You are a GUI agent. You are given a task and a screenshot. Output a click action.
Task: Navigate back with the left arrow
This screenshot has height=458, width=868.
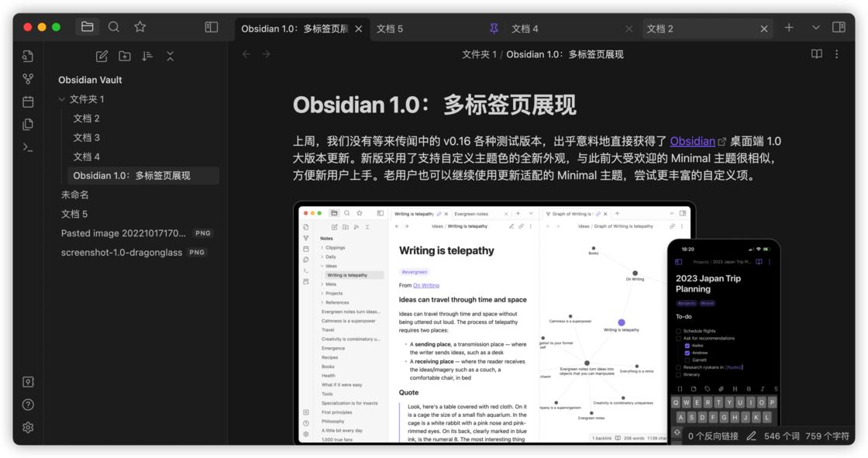(246, 54)
